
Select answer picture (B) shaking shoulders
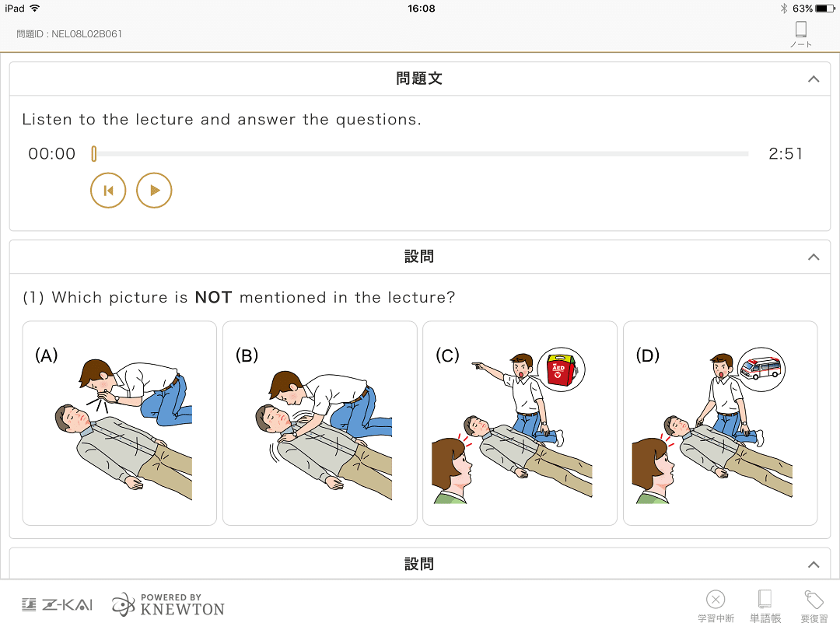tap(320, 423)
